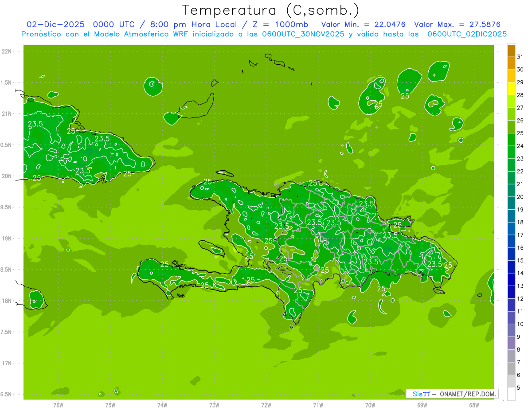Viewport: 532px width, 411px height.
Task: Pick the light green swatch between 25 and 26
Action: tap(511, 127)
